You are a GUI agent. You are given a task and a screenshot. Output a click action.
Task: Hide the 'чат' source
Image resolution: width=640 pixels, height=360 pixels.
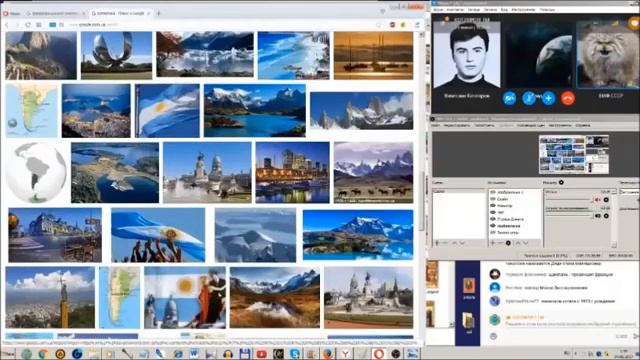(493, 212)
